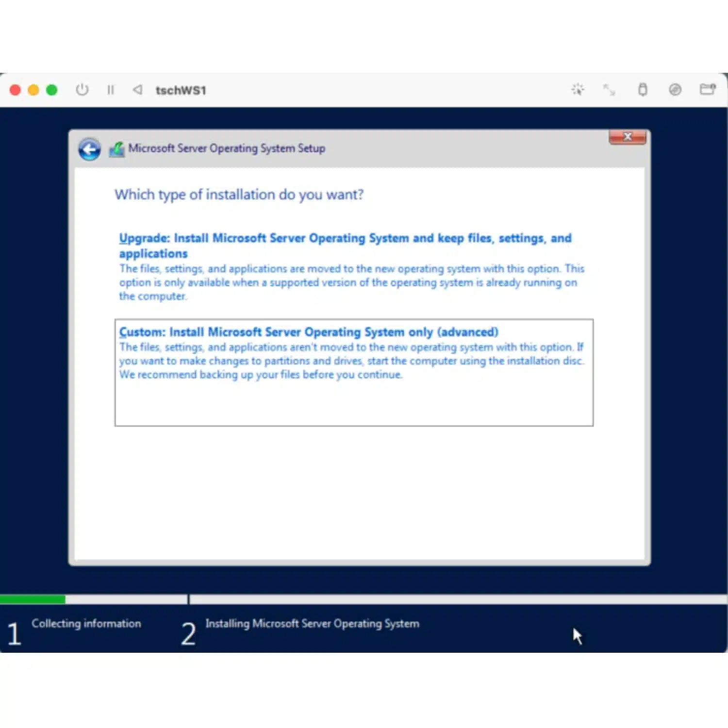Image resolution: width=728 pixels, height=728 pixels.
Task: Open the disc drive icon
Action: [x=675, y=90]
